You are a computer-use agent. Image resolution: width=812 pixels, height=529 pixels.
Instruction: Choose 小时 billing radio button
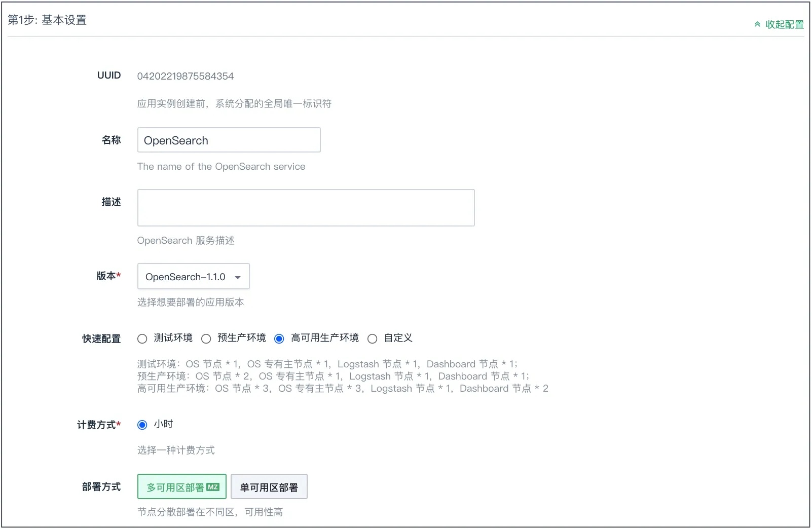coord(142,425)
